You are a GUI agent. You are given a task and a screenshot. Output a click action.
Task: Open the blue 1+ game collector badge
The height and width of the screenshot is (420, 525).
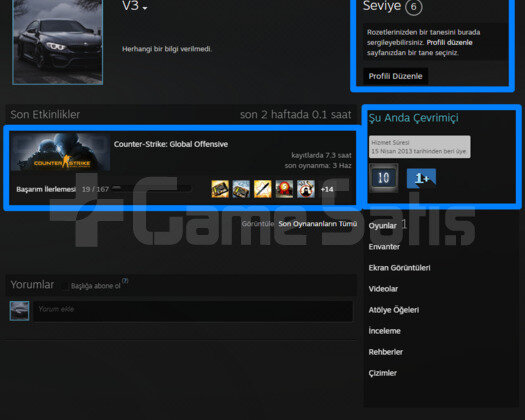(x=421, y=178)
